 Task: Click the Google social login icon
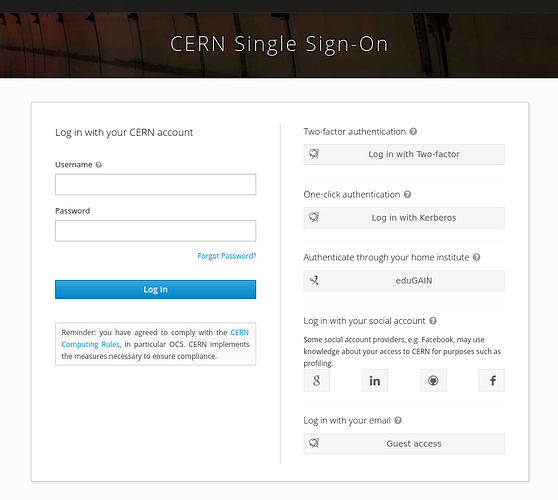[316, 380]
